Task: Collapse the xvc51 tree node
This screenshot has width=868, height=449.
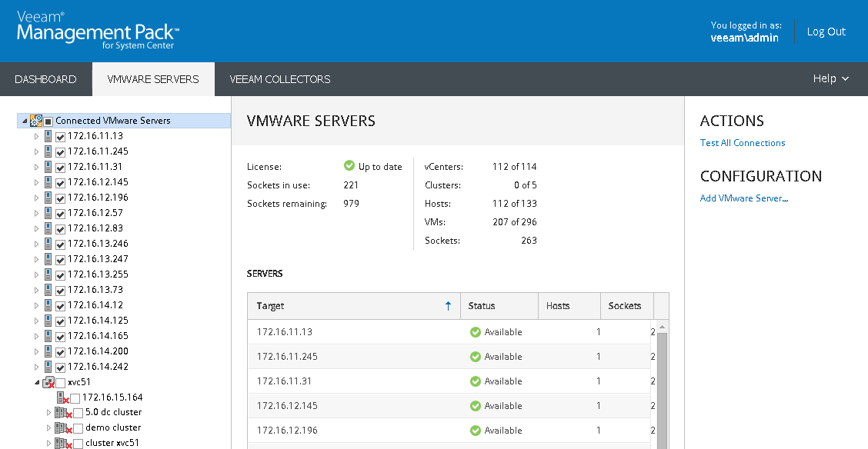Action: (36, 382)
